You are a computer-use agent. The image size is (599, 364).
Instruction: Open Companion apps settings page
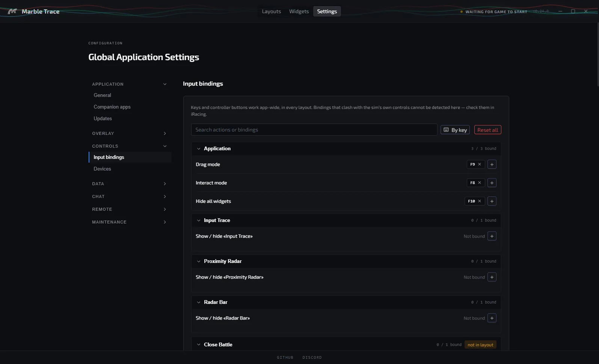coord(130,107)
